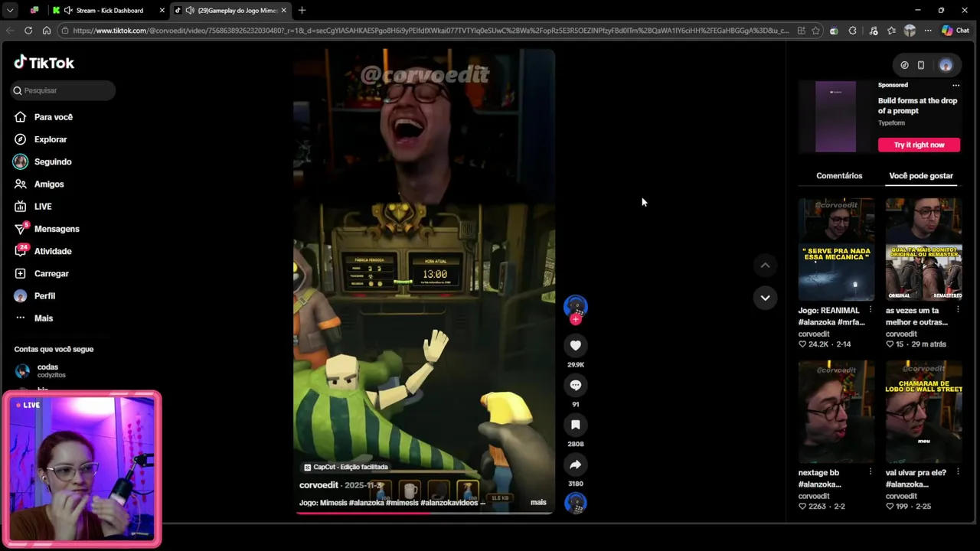The width and height of the screenshot is (980, 551).
Task: Open the Typeform ad thumbnail
Action: (835, 117)
